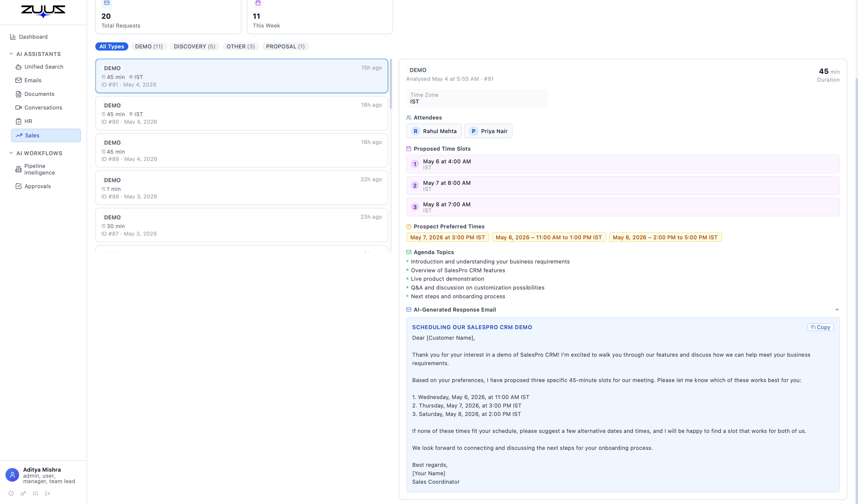Screen dimensions: 858x504
Task: Click the Documents file icon
Action: click(x=18, y=94)
